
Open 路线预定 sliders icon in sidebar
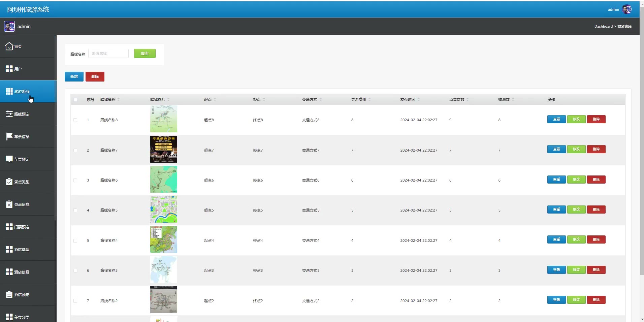click(9, 114)
